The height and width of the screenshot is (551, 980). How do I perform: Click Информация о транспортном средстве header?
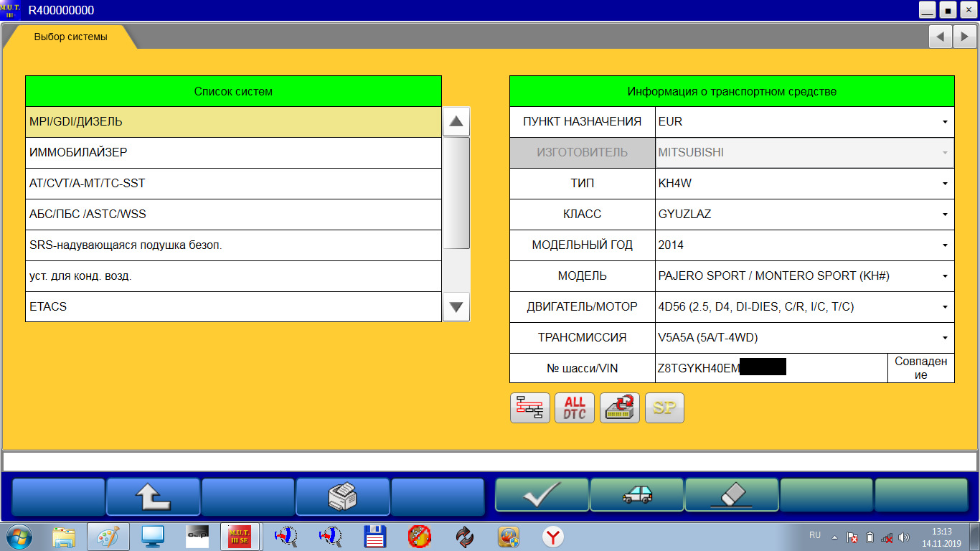click(x=732, y=91)
